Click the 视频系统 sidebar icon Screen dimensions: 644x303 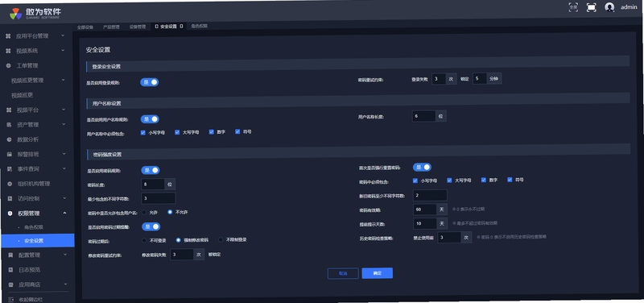tap(8, 51)
